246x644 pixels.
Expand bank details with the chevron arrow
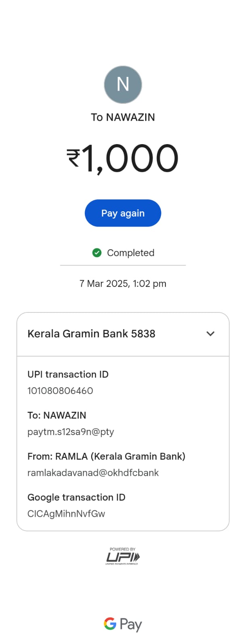click(210, 334)
